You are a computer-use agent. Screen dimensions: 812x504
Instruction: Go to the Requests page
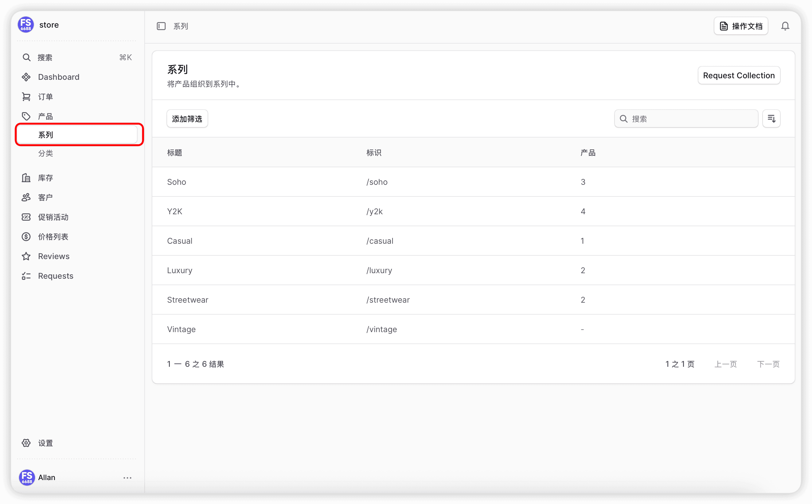coord(56,276)
